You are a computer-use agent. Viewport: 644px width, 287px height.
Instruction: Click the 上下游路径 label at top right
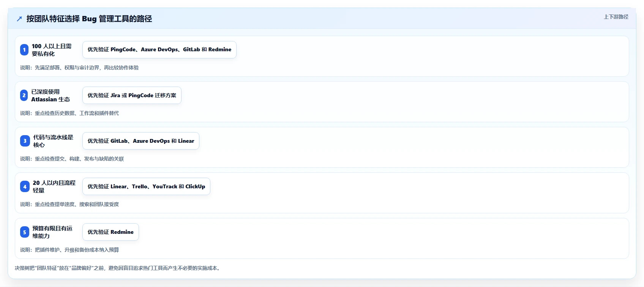click(616, 17)
